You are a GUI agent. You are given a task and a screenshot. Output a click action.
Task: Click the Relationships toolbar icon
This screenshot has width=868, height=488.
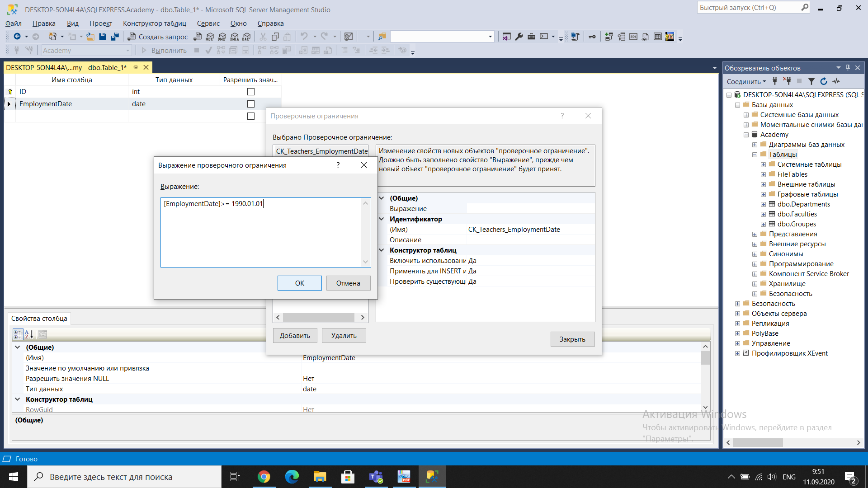609,37
